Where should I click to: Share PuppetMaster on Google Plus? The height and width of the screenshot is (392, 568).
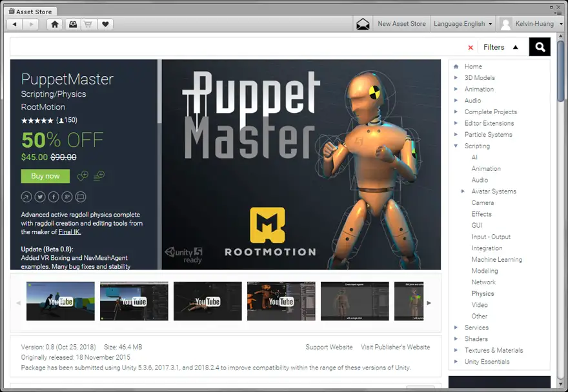pyautogui.click(x=67, y=197)
